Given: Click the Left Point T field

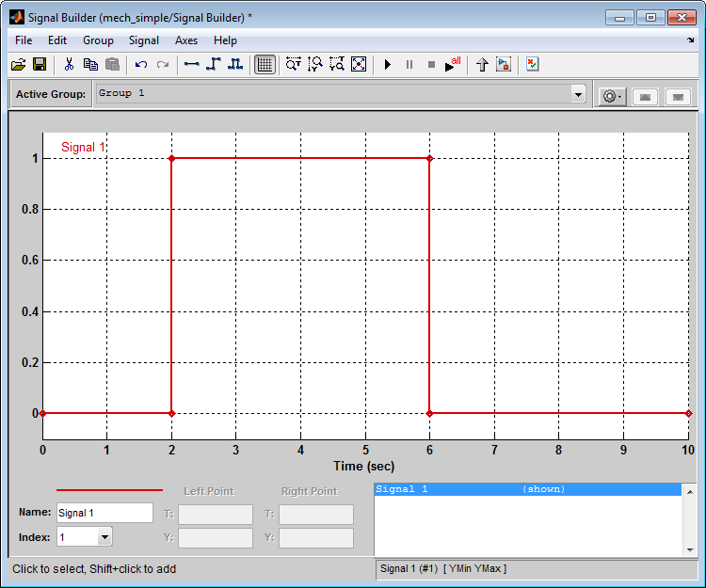Looking at the screenshot, I should (x=216, y=515).
